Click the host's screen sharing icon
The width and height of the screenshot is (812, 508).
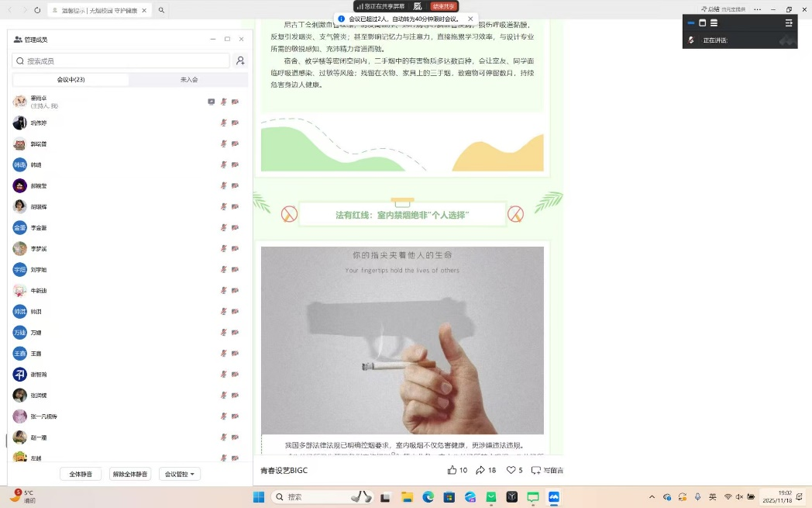212,102
